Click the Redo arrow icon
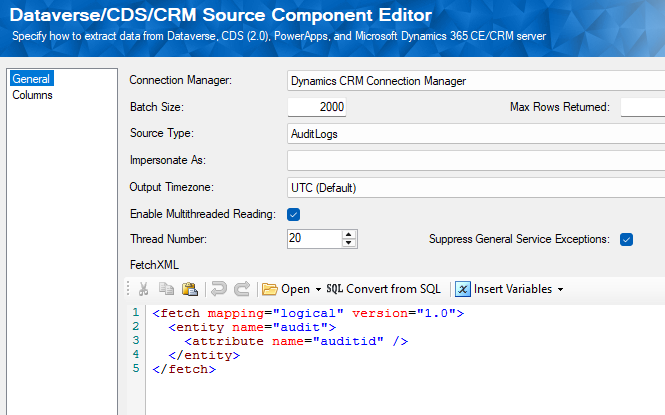 click(242, 289)
